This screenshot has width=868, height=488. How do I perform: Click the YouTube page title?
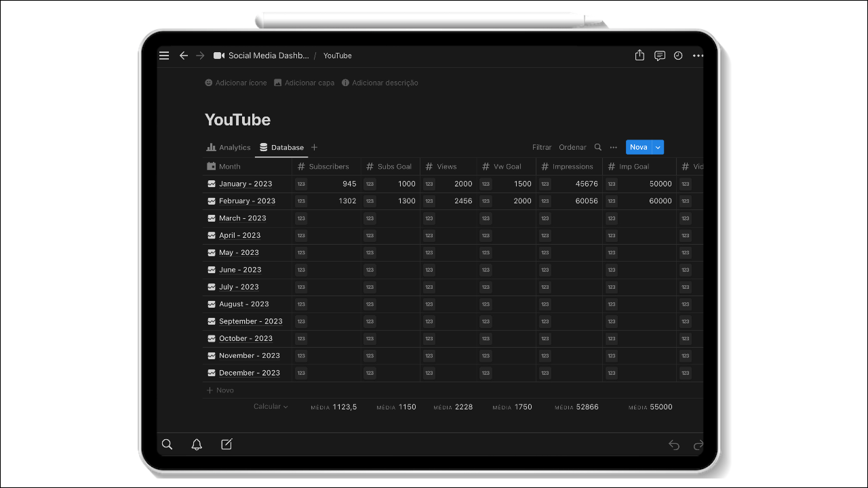(237, 119)
